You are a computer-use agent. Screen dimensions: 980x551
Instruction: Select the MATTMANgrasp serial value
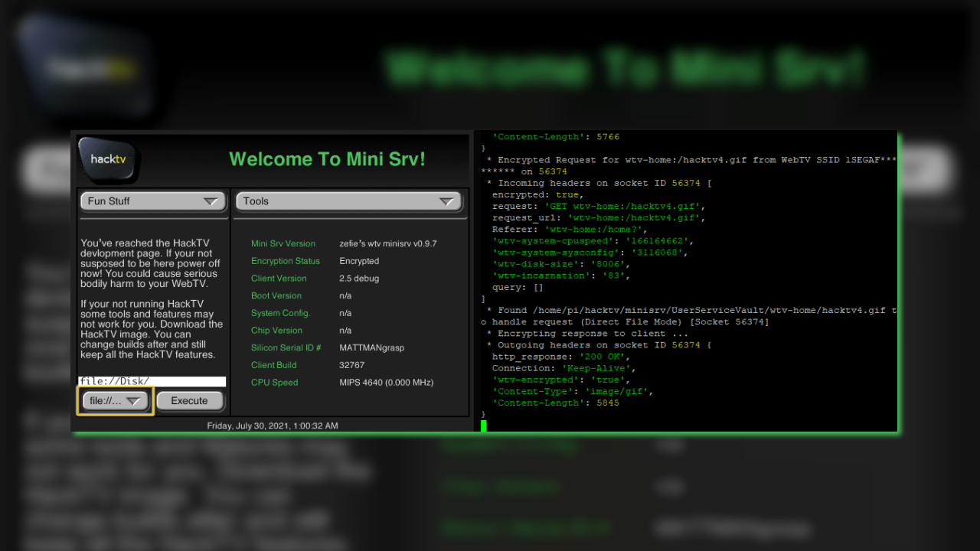click(371, 347)
